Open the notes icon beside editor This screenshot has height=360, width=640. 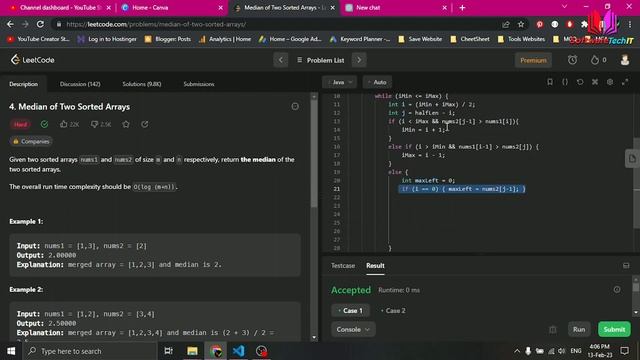coord(632,158)
